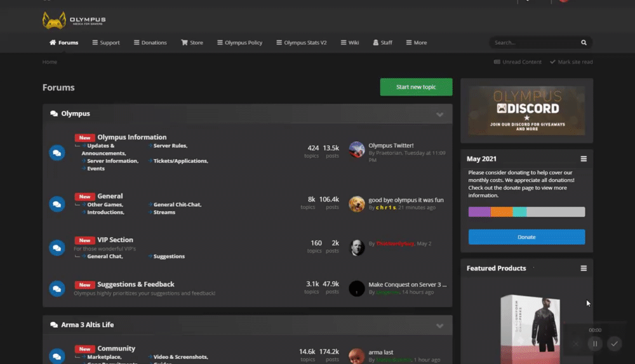
Task: Open Marketplace subforum
Action: (104, 357)
